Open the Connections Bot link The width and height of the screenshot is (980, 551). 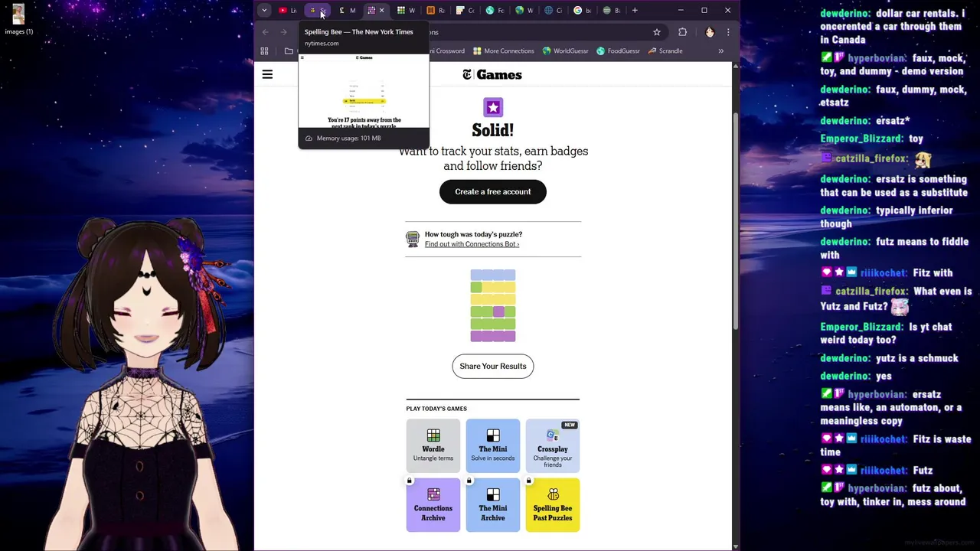point(472,244)
